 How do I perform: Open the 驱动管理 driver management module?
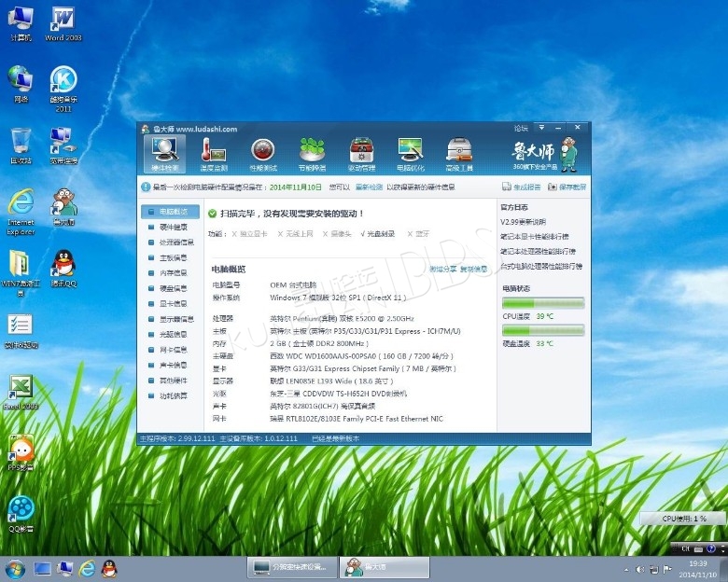362,155
